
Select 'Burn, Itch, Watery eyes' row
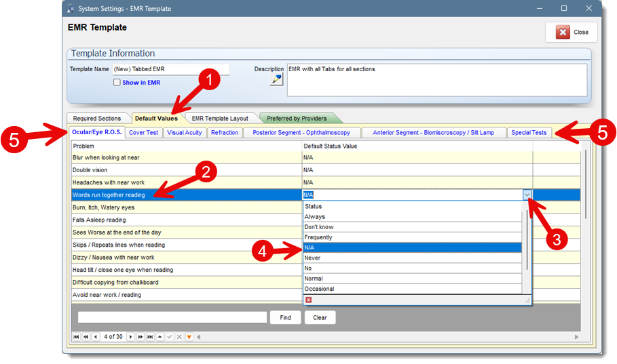[x=187, y=207]
